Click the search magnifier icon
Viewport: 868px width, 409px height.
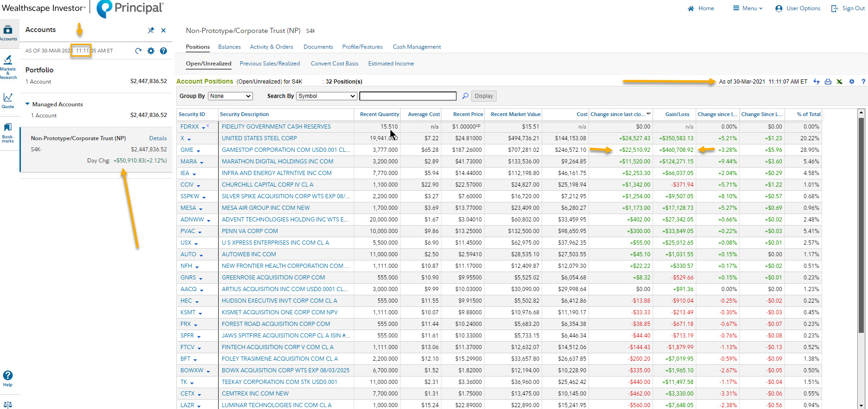465,96
